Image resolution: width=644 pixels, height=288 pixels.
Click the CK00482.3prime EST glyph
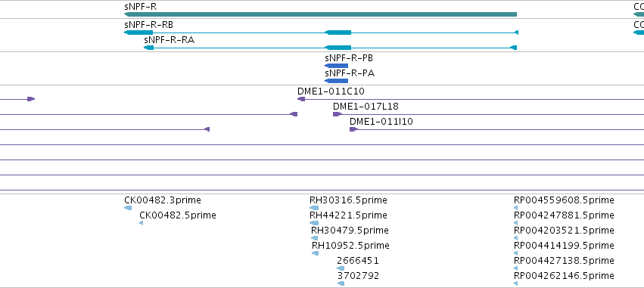128,208
